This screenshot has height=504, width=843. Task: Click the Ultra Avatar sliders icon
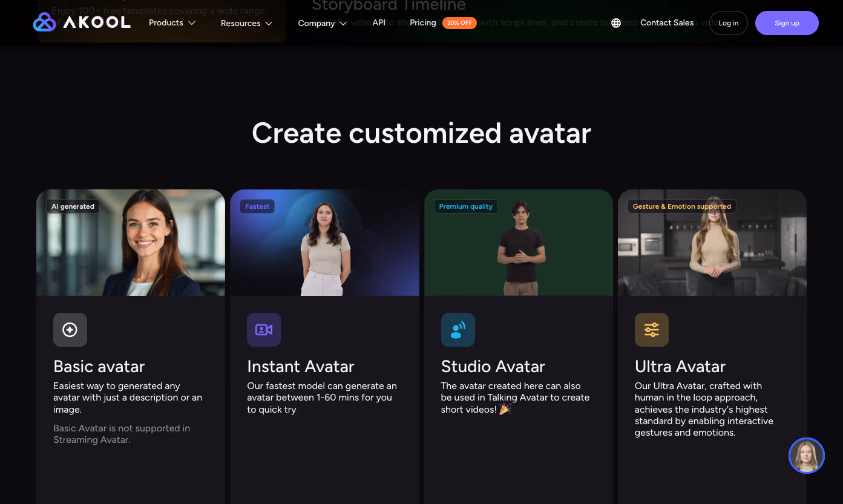(652, 330)
